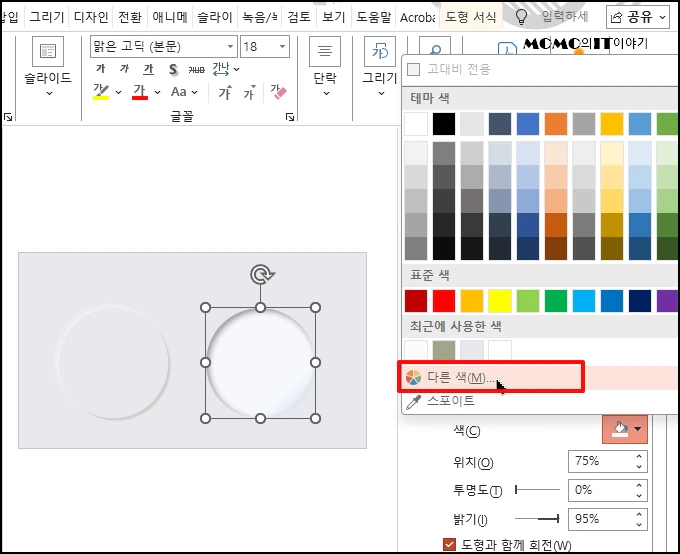Image resolution: width=680 pixels, height=554 pixels.
Task: Clear all text formatting
Action: (x=278, y=92)
